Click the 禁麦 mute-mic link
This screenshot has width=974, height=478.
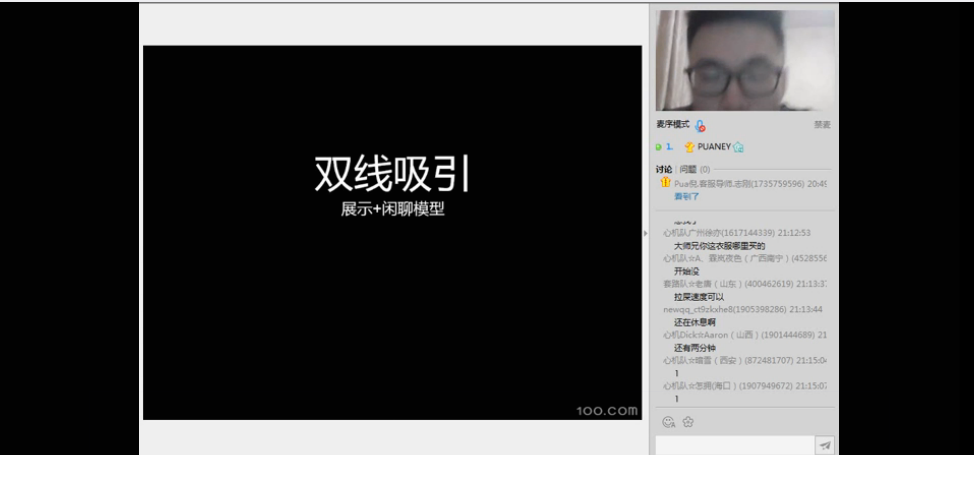click(x=822, y=125)
